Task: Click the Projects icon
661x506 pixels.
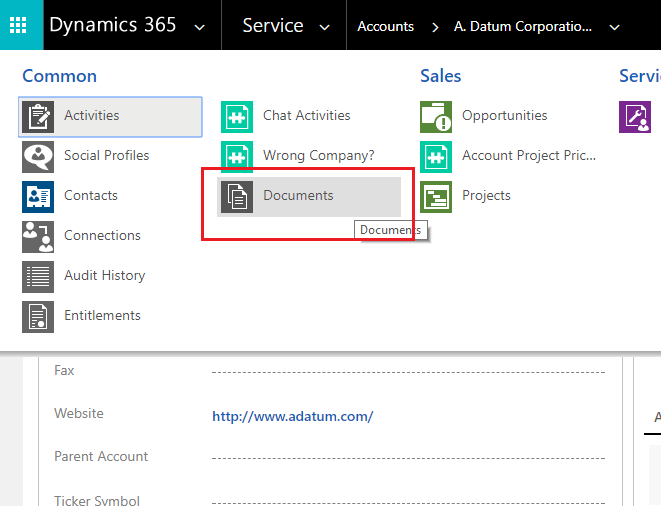Action: (436, 196)
